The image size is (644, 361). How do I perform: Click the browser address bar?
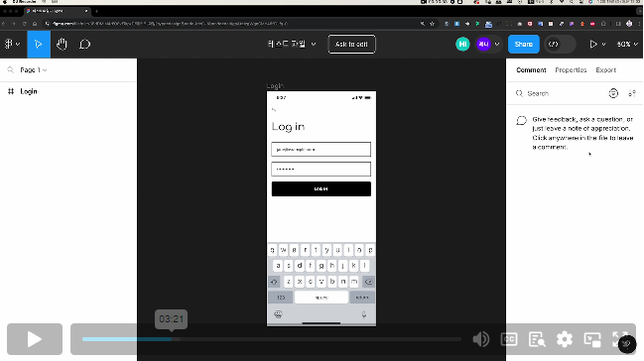click(232, 24)
